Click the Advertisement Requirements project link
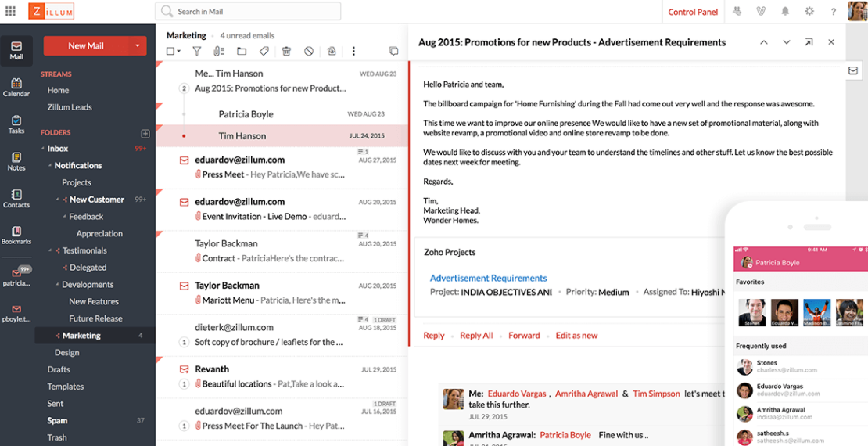868x446 pixels. click(x=488, y=278)
